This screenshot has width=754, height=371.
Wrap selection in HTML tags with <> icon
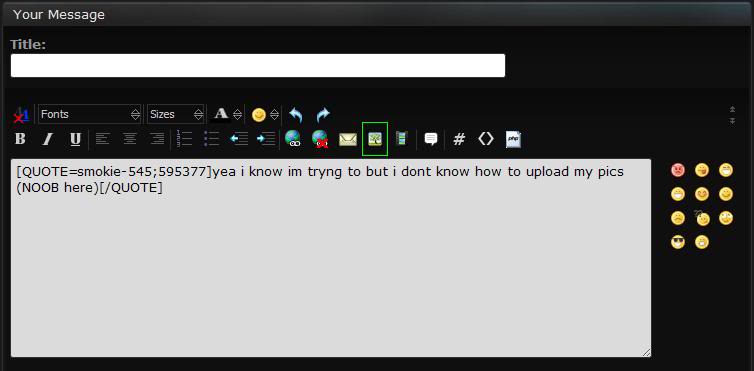tap(486, 139)
